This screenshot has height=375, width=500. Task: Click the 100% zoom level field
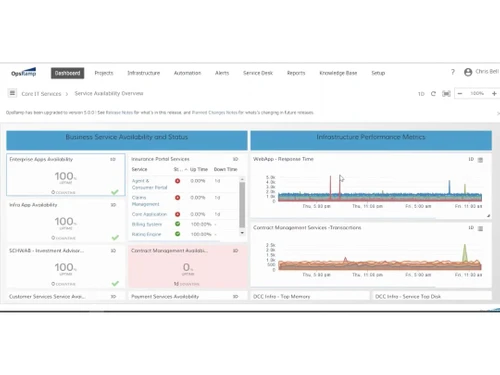(477, 94)
